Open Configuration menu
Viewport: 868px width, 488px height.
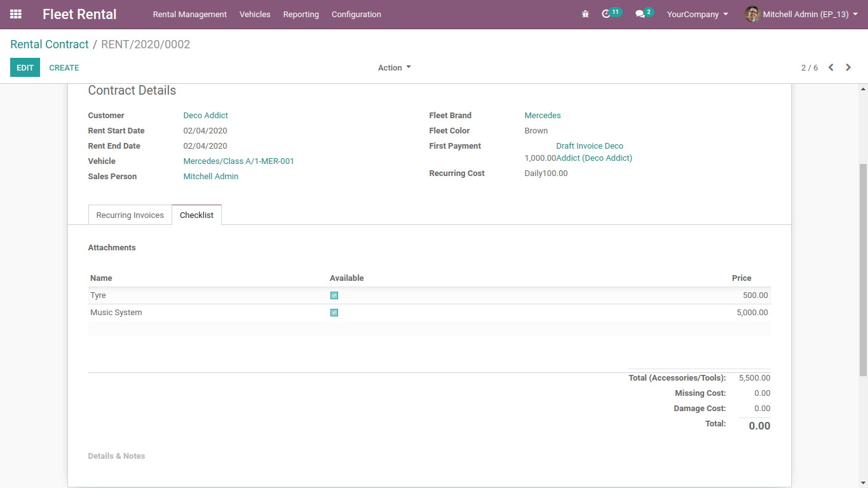click(x=356, y=14)
